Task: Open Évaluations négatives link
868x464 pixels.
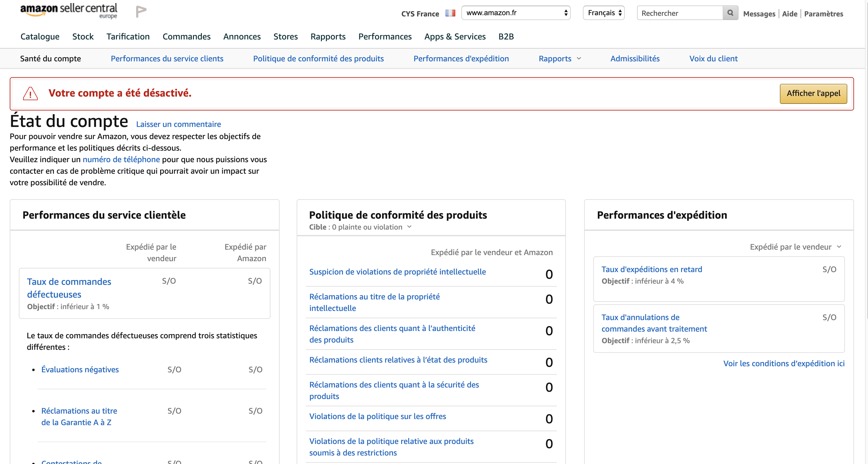Action: point(80,369)
